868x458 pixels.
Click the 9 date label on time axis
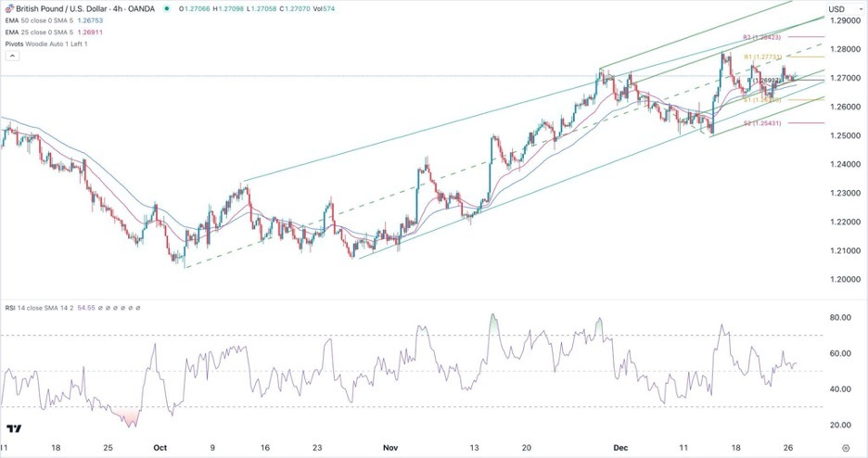(212, 448)
